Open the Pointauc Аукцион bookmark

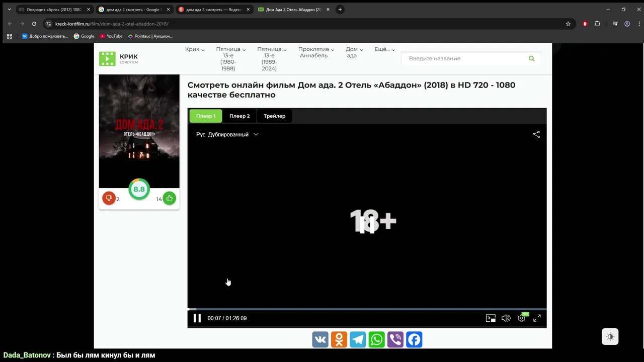pos(150,36)
